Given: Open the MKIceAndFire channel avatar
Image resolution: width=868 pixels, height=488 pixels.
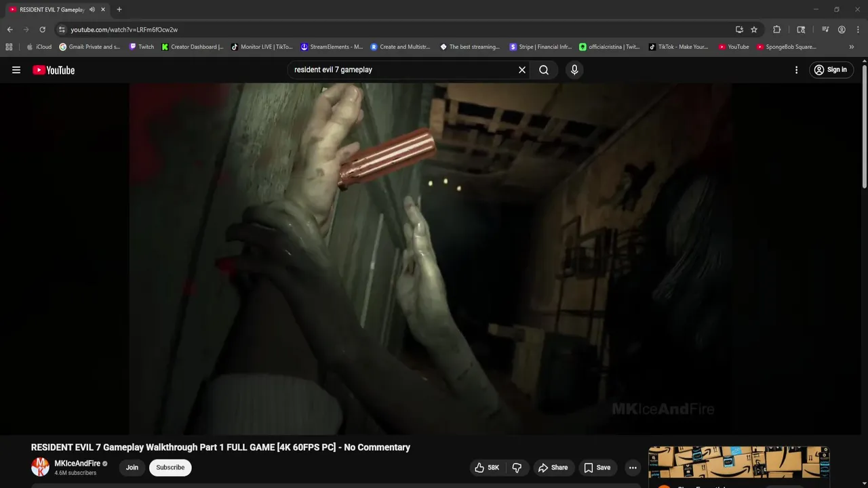Looking at the screenshot, I should tap(41, 467).
